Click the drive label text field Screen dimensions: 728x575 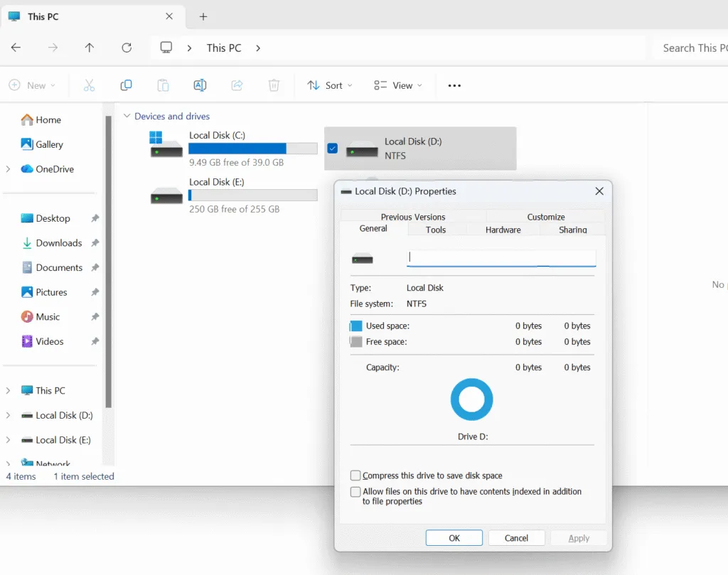click(x=500, y=258)
